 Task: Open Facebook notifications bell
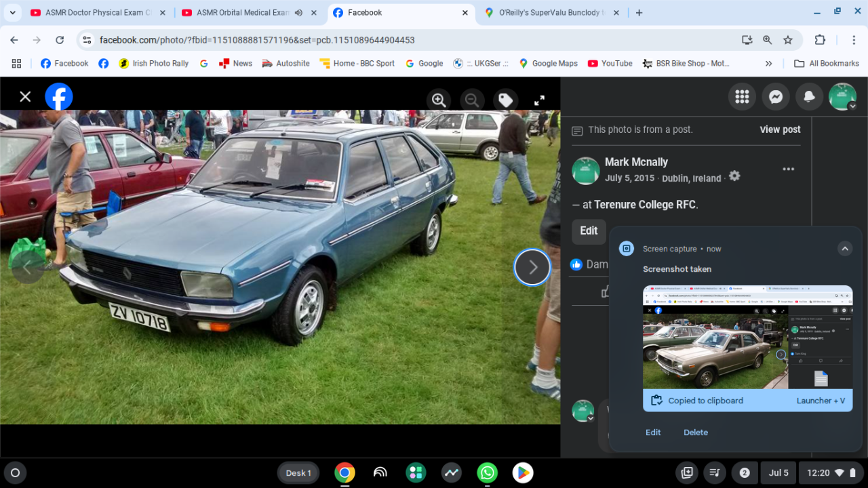tap(809, 97)
